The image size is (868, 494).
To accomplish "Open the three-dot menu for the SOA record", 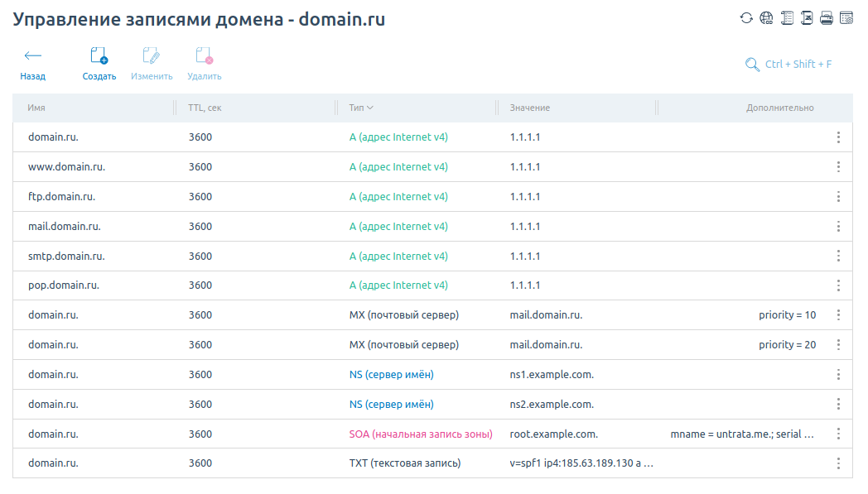I will 838,434.
